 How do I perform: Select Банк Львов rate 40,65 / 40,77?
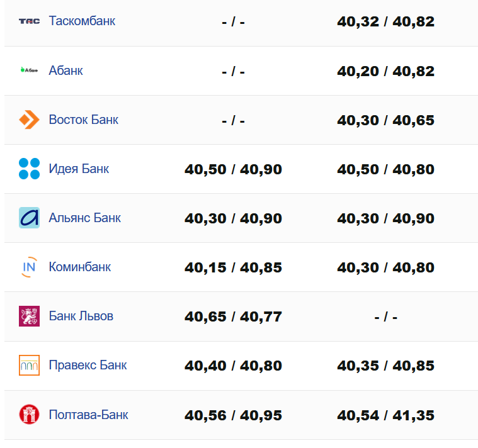coord(233,316)
